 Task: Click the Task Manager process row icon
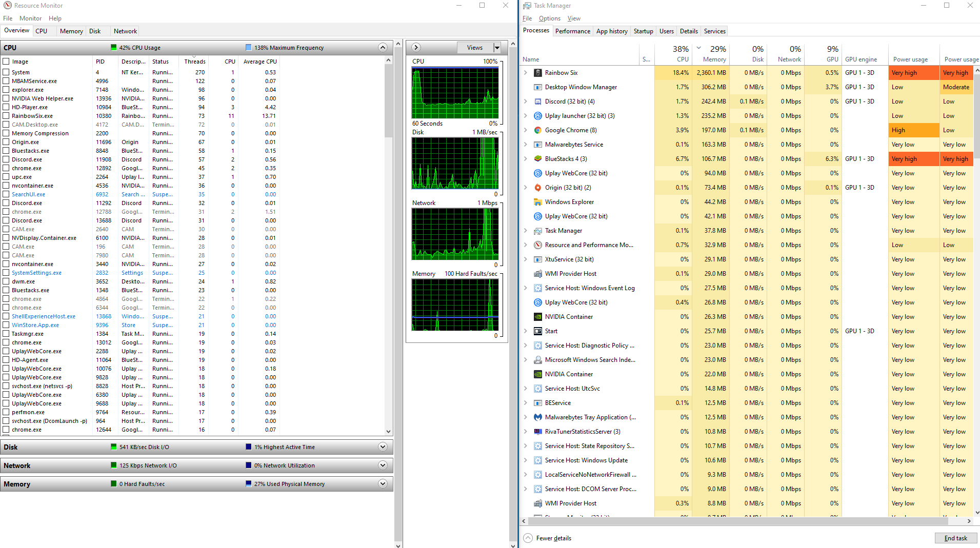[x=537, y=231]
